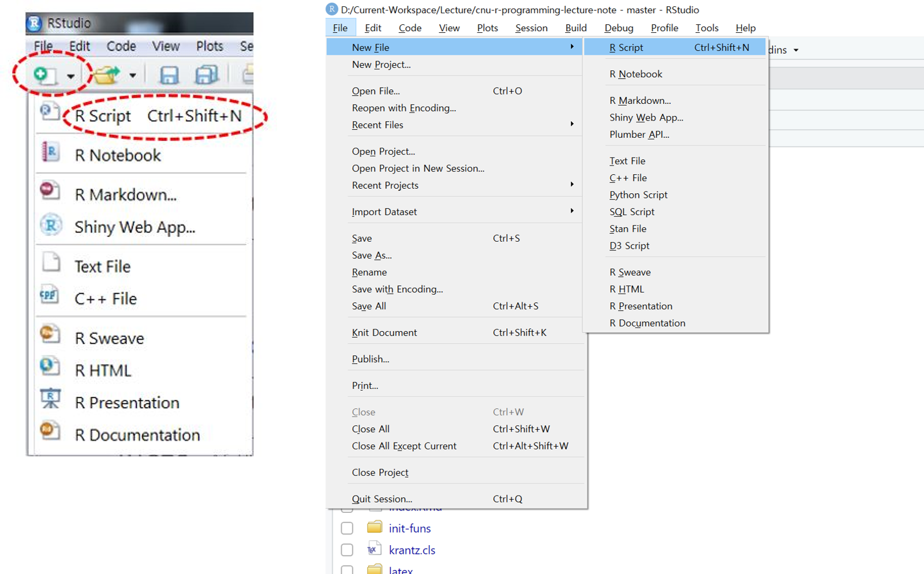Click the New File icon in the left RStudio toolbar

pos(44,75)
